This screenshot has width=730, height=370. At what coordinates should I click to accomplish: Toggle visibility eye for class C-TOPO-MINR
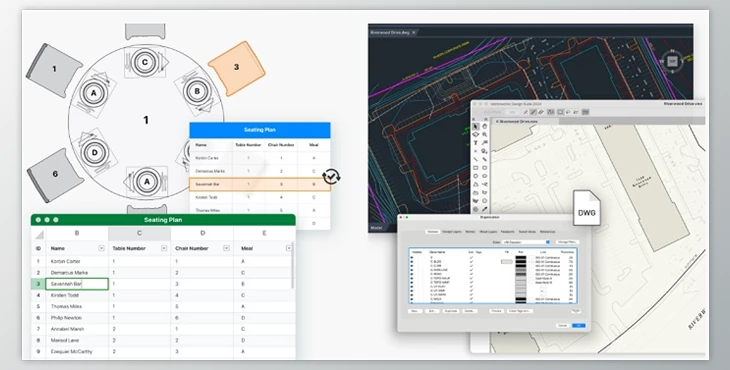point(412,283)
